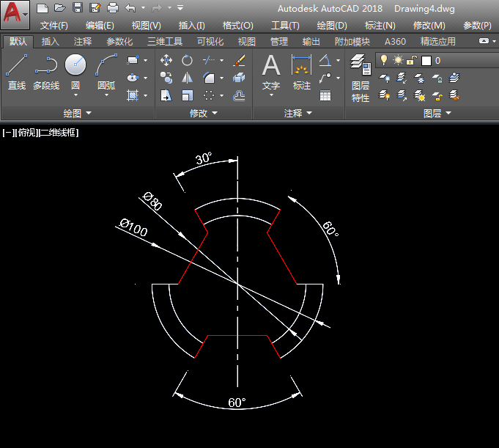
Task: Click the Rotate tool icon
Action: (x=188, y=60)
